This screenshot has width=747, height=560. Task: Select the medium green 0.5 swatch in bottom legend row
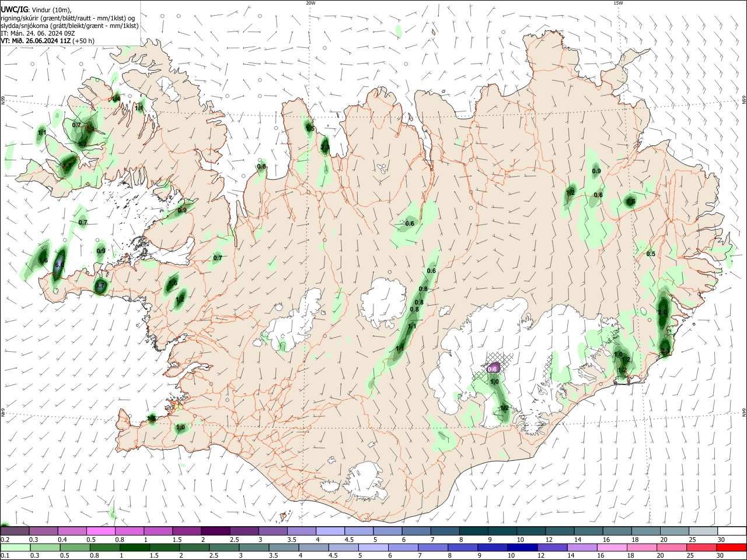tap(75, 548)
